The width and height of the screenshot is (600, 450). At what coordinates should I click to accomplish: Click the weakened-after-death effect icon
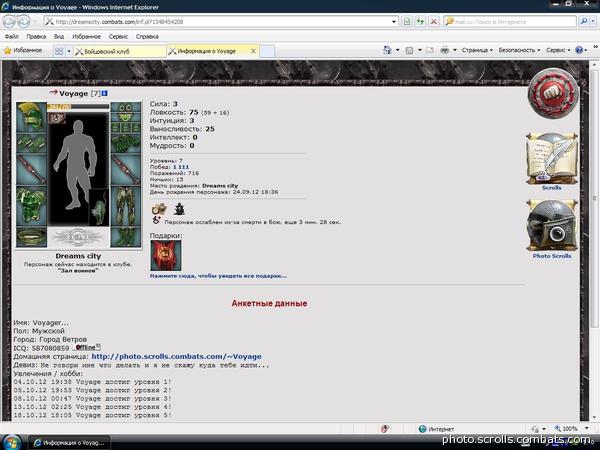[156, 220]
